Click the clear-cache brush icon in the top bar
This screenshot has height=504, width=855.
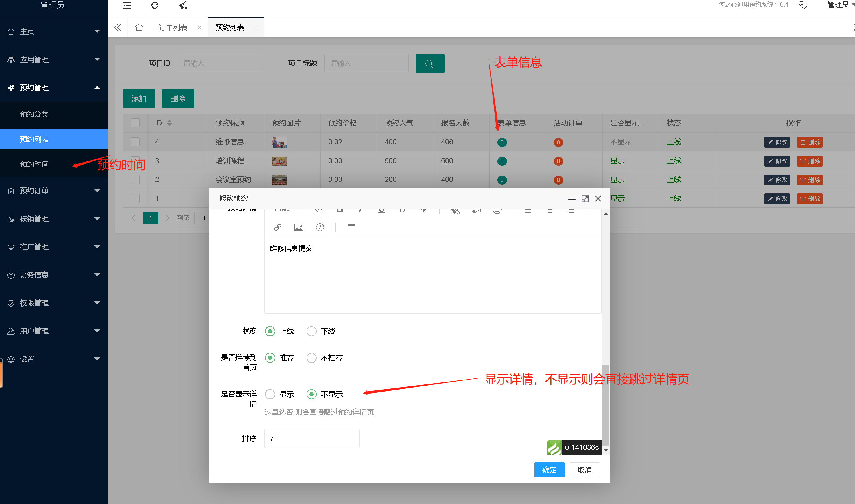[x=183, y=5]
